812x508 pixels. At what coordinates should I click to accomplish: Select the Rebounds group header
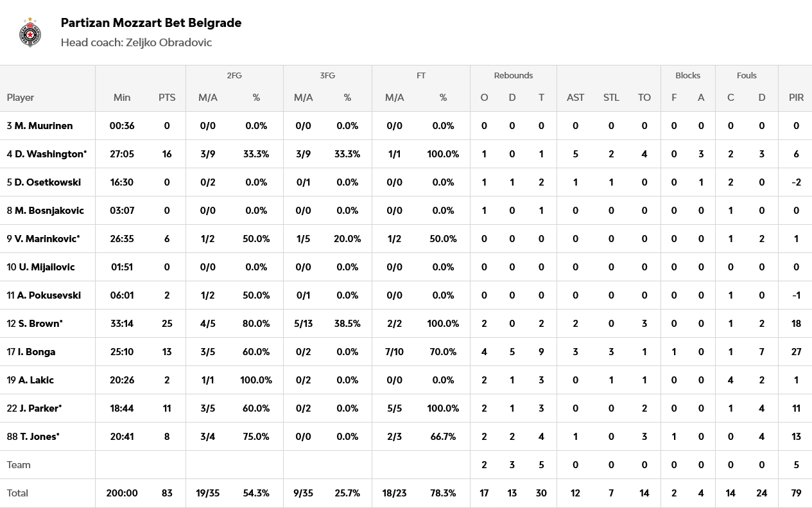513,76
